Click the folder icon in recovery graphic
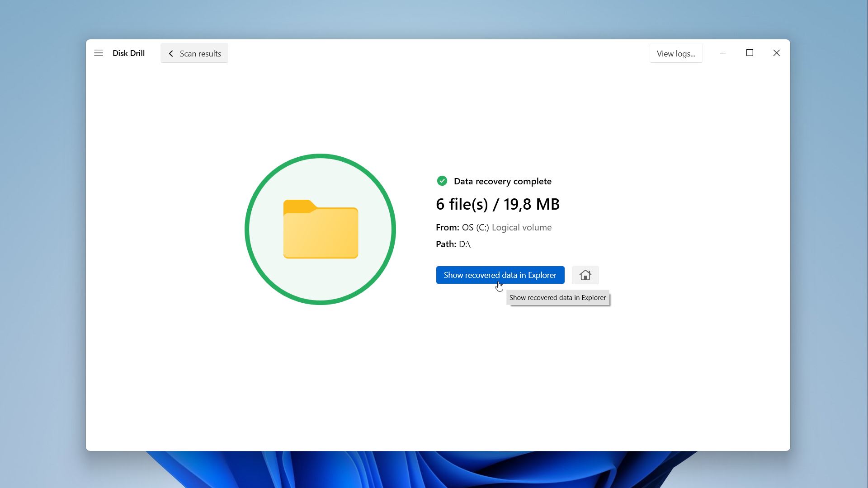 [x=321, y=229]
